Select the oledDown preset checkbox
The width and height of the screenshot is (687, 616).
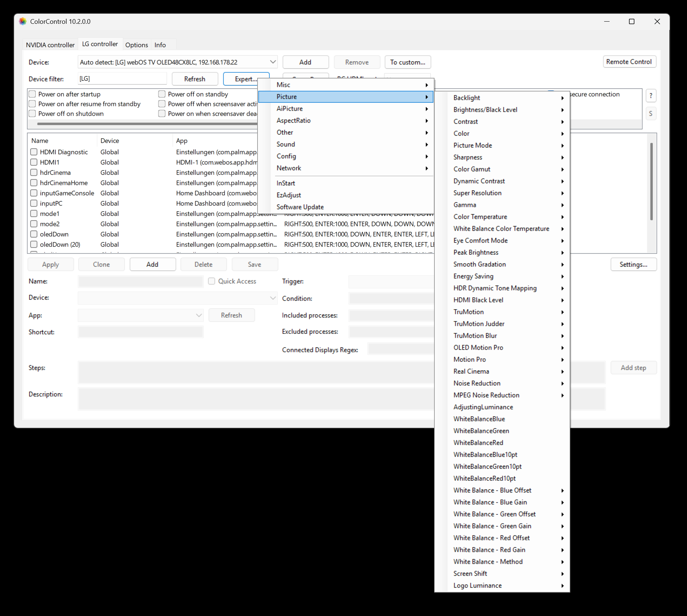point(34,234)
